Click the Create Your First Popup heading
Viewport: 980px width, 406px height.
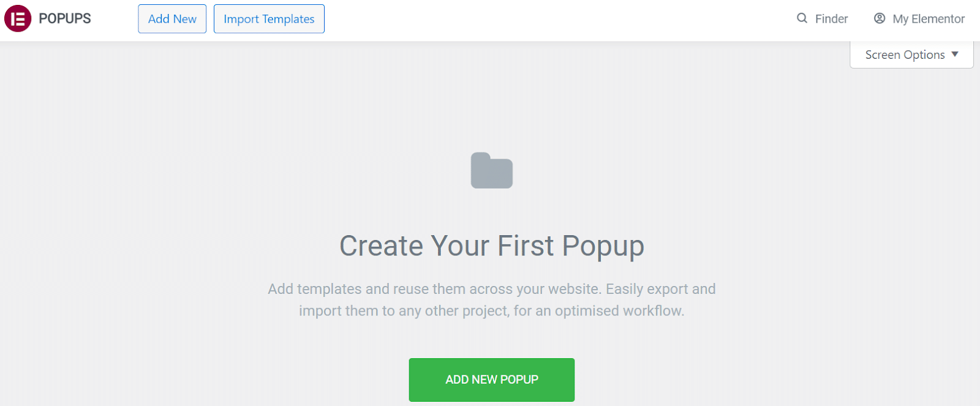(492, 246)
